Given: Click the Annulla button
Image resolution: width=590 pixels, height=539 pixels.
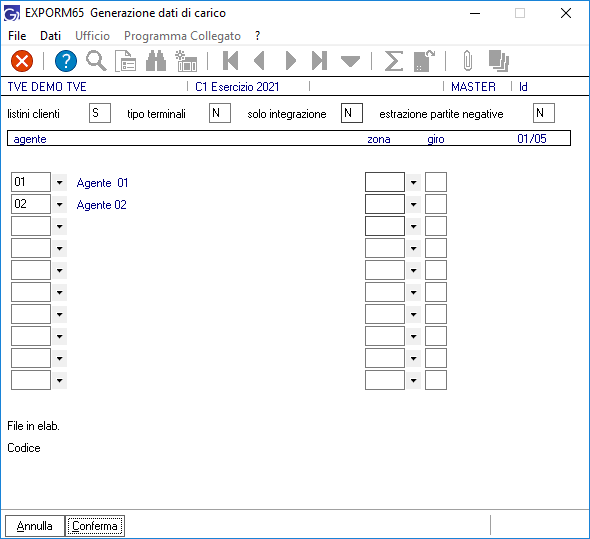Looking at the screenshot, I should (x=35, y=526).
